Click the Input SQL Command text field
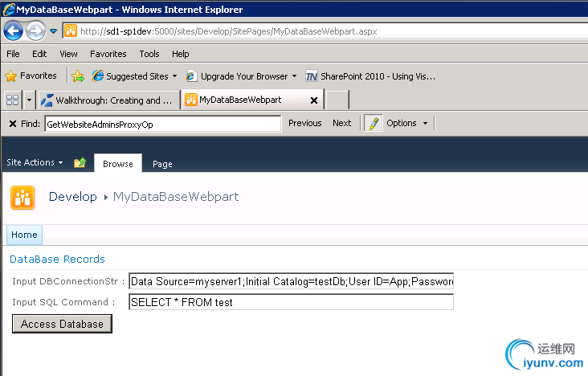The image size is (588, 376). pos(291,302)
